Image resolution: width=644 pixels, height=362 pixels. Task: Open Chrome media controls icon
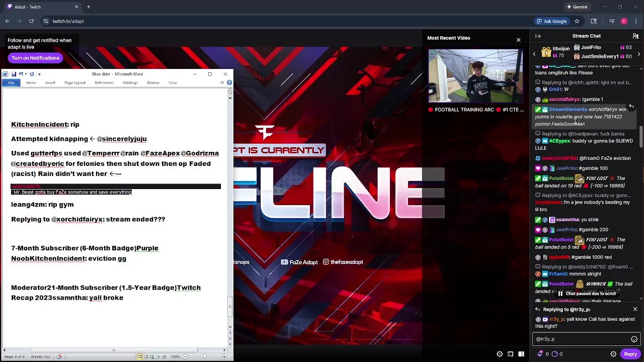[611, 21]
